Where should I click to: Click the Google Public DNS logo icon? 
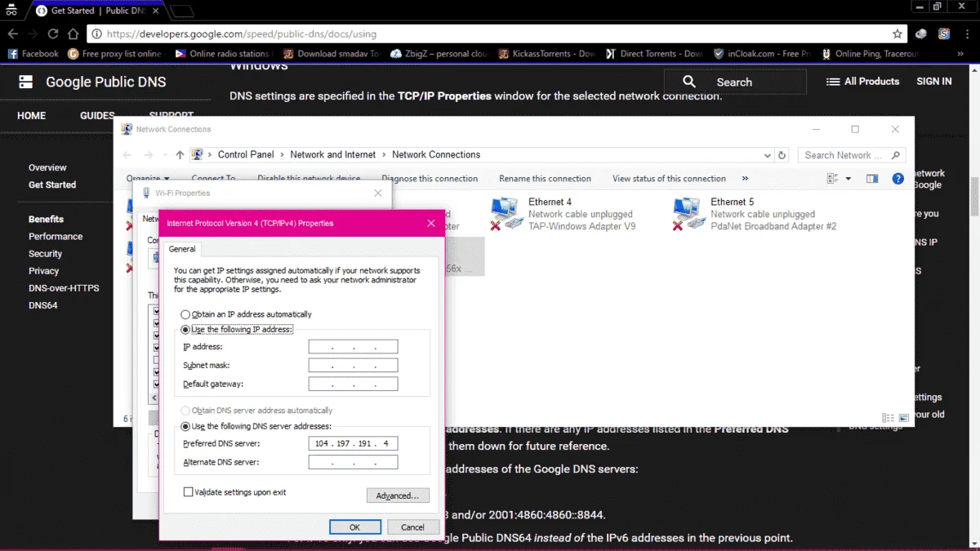click(26, 82)
